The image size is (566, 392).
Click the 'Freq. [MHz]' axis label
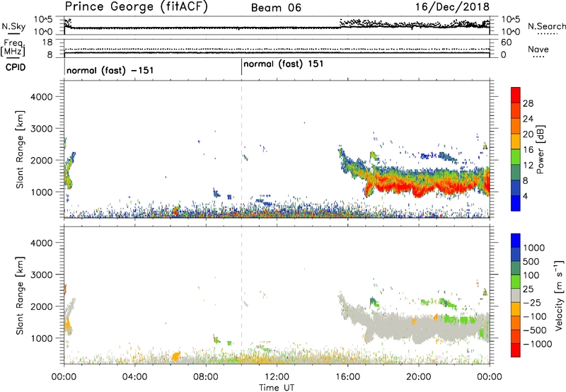(13, 47)
